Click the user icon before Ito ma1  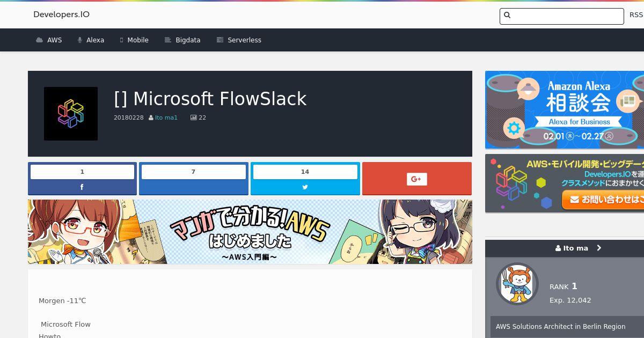click(x=151, y=118)
